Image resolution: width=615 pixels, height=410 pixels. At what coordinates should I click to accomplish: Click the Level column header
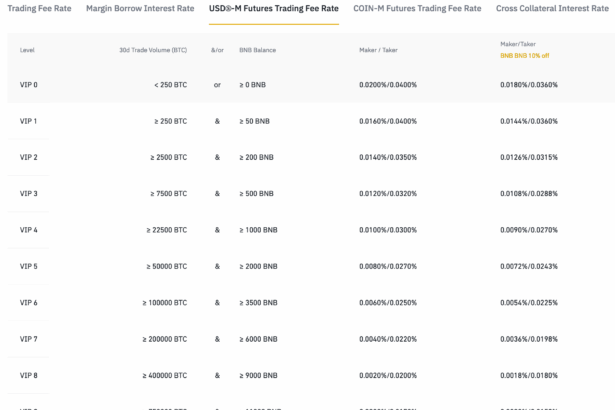[27, 49]
